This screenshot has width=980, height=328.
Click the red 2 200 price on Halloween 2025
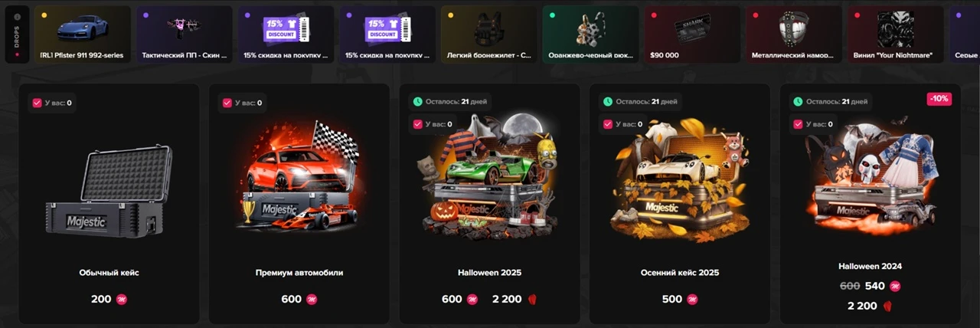click(x=509, y=299)
